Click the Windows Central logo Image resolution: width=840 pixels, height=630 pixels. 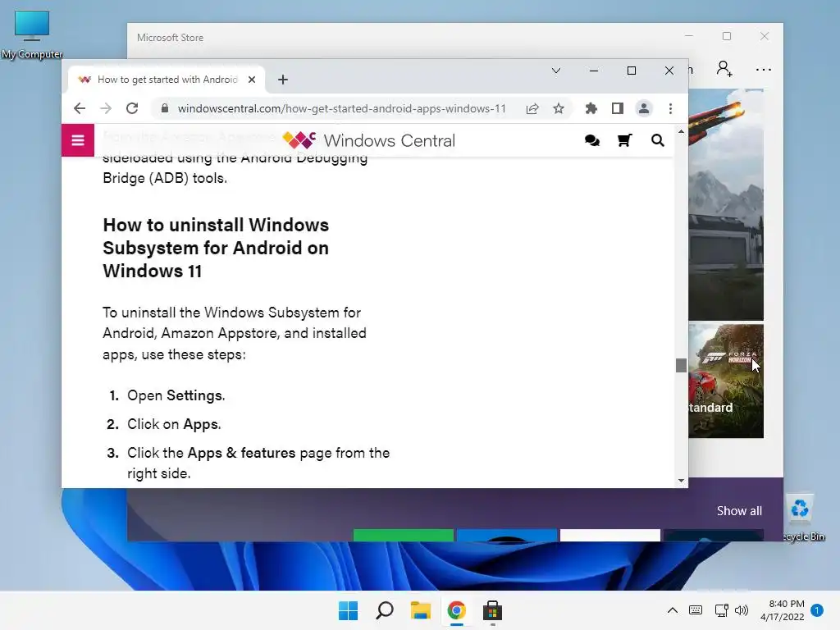[368, 140]
